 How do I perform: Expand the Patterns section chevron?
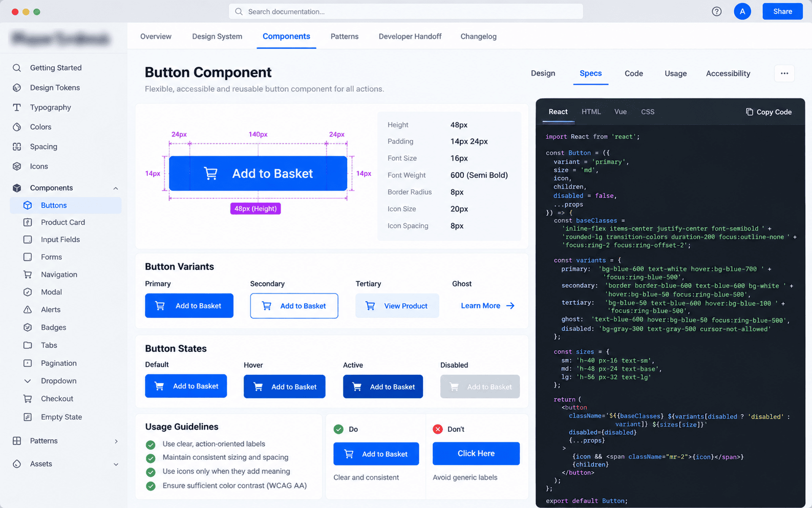pos(116,441)
